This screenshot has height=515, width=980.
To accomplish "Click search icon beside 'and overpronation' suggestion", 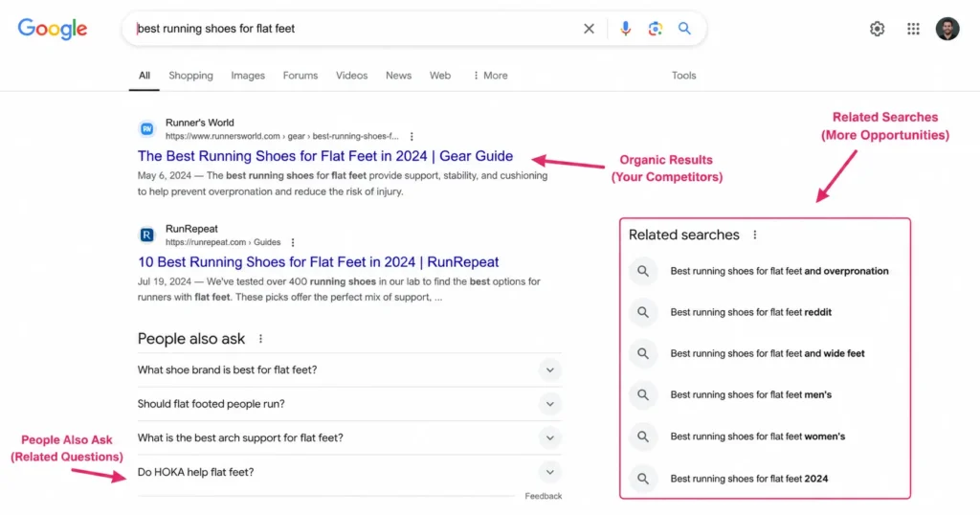I will [x=643, y=271].
